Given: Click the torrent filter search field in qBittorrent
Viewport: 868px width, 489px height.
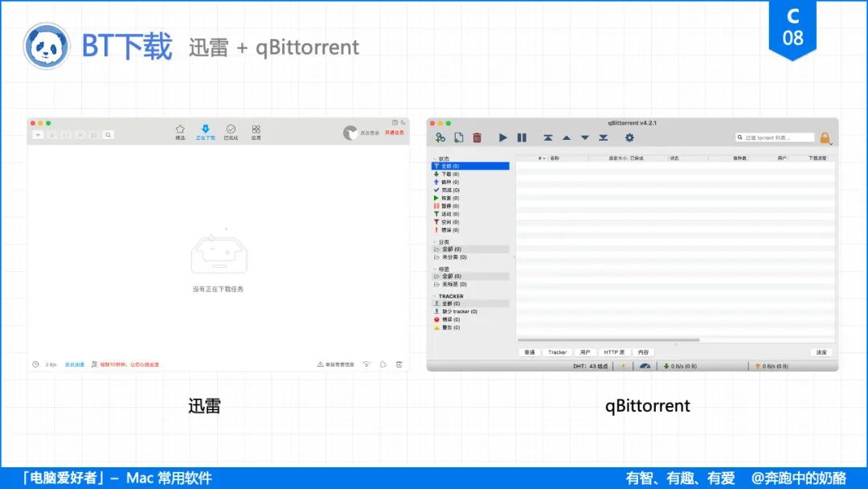Looking at the screenshot, I should pyautogui.click(x=775, y=138).
